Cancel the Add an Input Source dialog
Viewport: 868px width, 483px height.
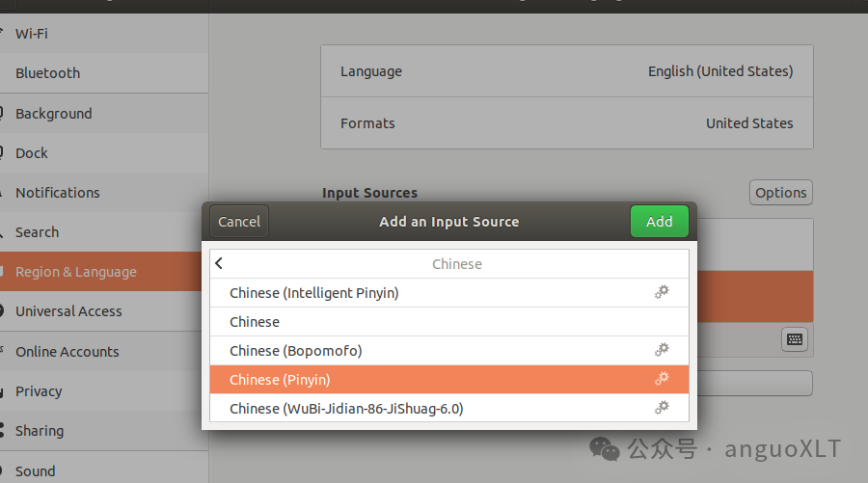[x=239, y=222]
